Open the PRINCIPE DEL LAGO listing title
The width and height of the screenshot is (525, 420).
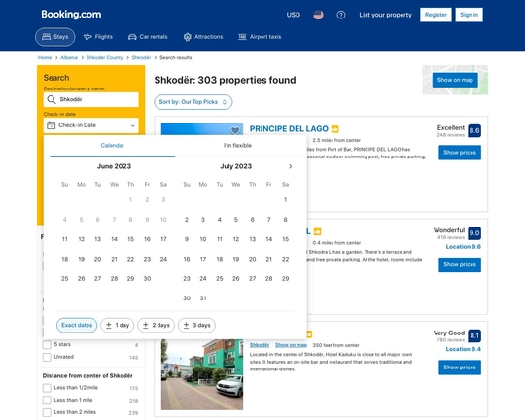[x=289, y=129]
